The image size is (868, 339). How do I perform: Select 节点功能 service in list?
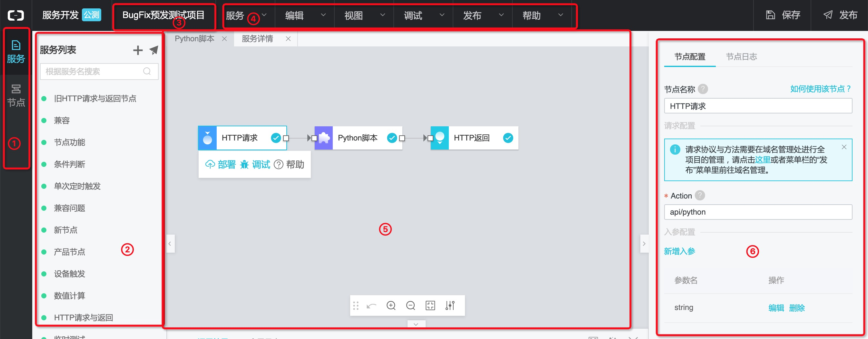(69, 142)
